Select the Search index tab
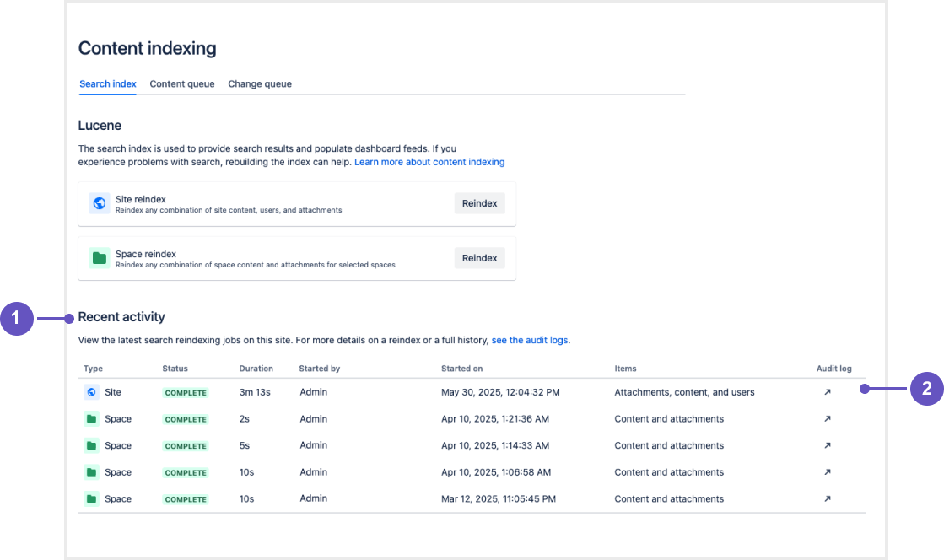Image resolution: width=944 pixels, height=560 pixels. point(108,84)
